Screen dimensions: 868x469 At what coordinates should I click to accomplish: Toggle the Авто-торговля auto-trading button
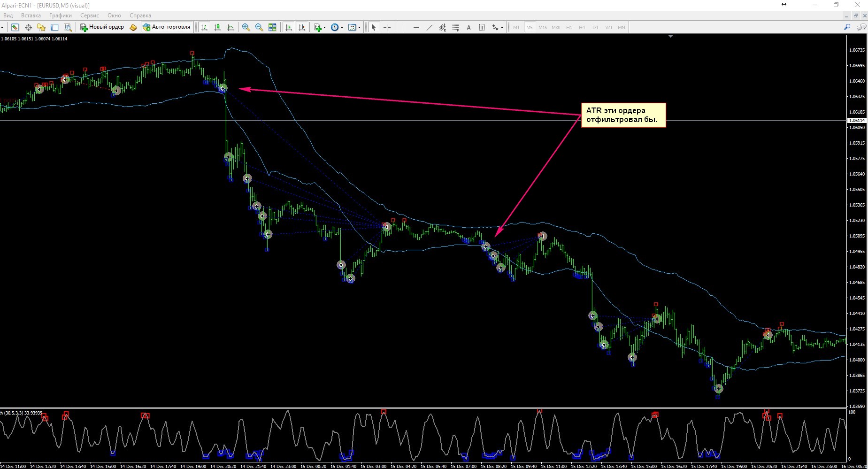[167, 27]
